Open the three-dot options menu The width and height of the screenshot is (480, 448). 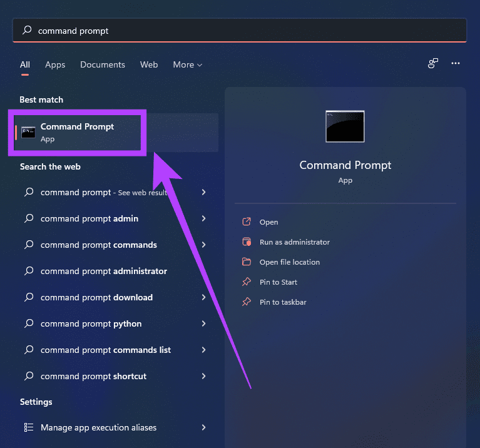(x=456, y=63)
